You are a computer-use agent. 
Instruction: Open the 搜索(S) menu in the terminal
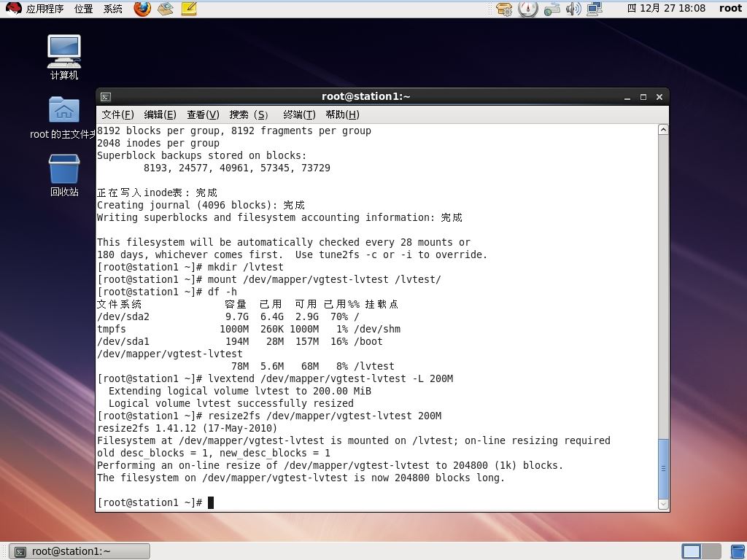click(249, 114)
